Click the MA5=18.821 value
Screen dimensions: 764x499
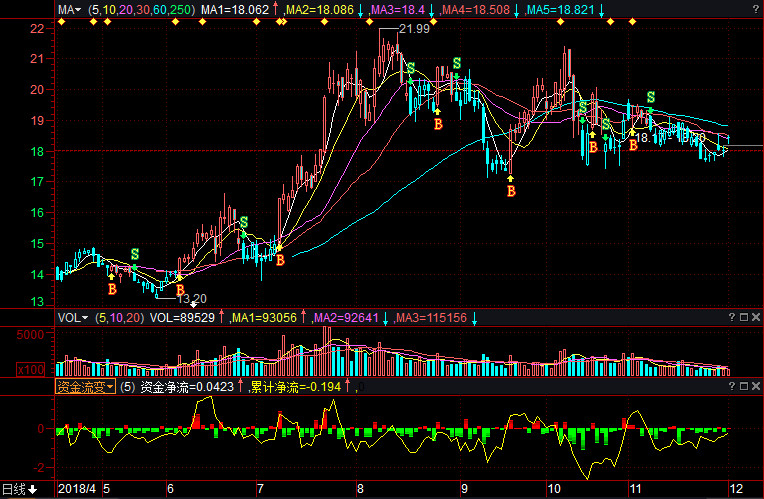click(x=561, y=10)
